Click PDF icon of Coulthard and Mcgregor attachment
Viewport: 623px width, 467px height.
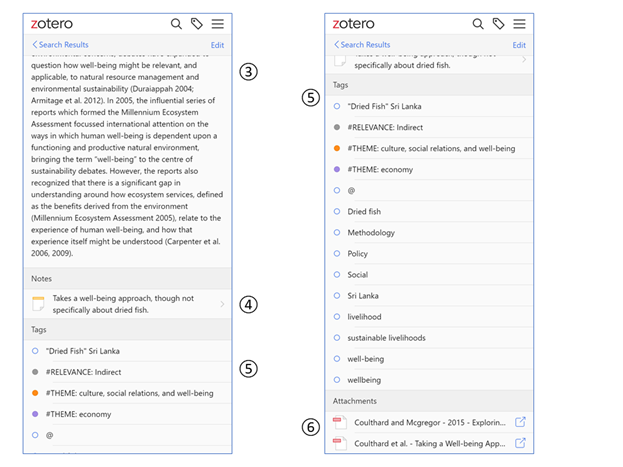340,422
